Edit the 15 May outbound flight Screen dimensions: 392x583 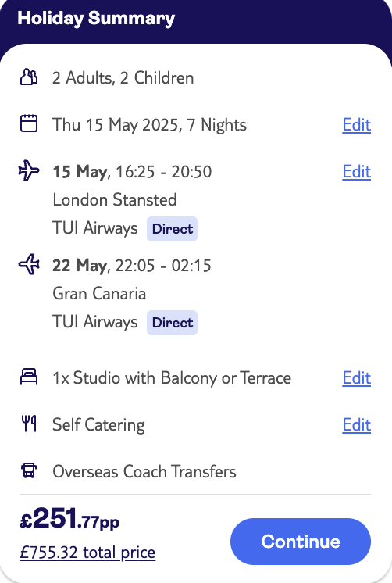pos(356,171)
